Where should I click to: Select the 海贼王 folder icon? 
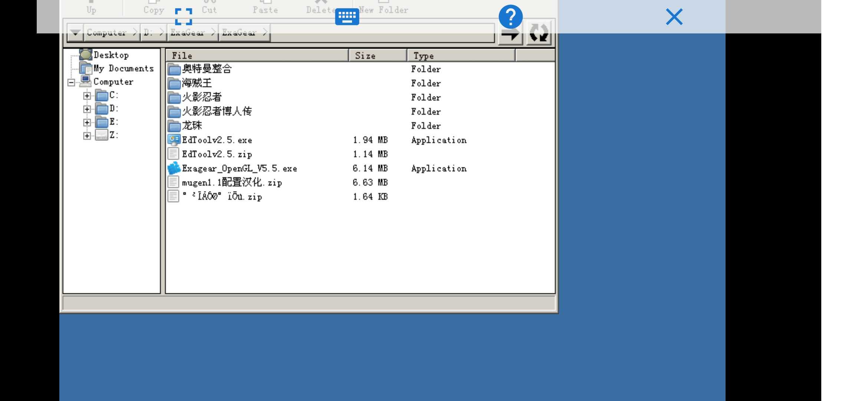(x=174, y=83)
